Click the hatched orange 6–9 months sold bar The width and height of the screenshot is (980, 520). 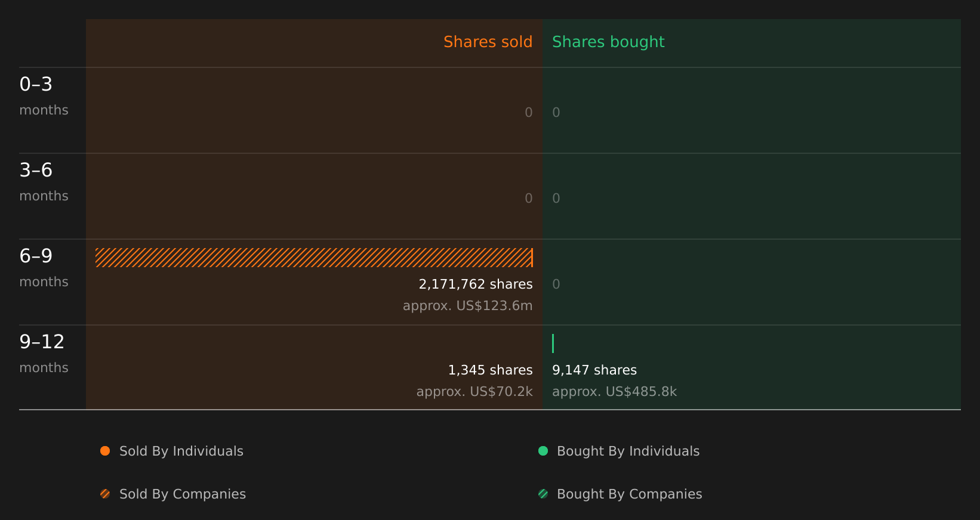pyautogui.click(x=314, y=258)
